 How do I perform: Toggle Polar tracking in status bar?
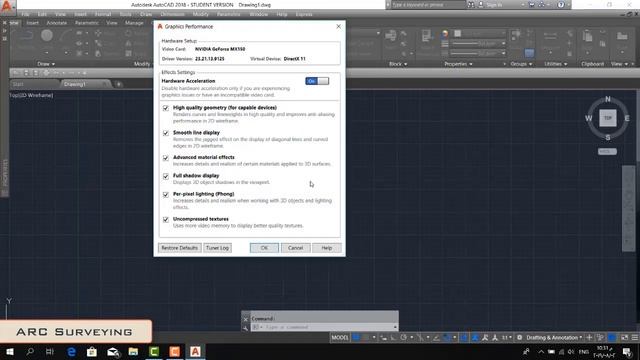[x=403, y=338]
